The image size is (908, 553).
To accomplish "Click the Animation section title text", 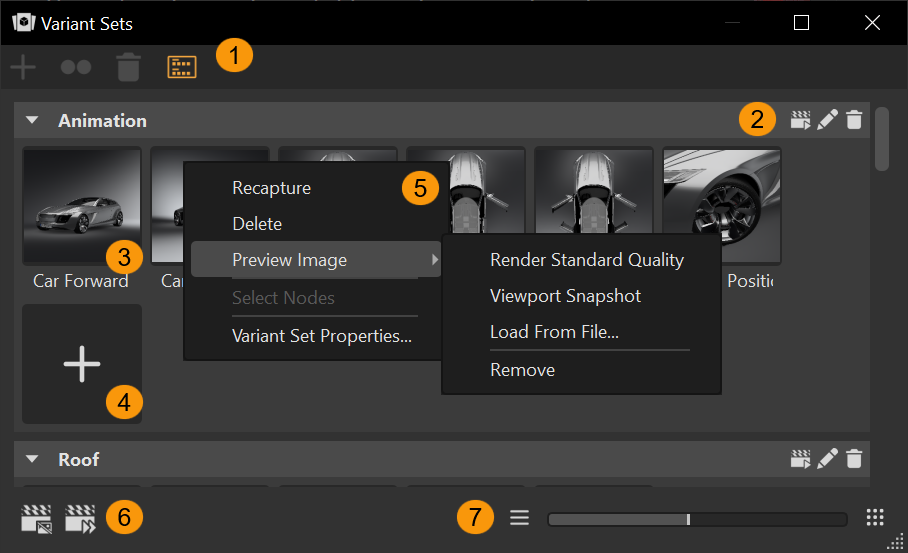I will pos(102,120).
